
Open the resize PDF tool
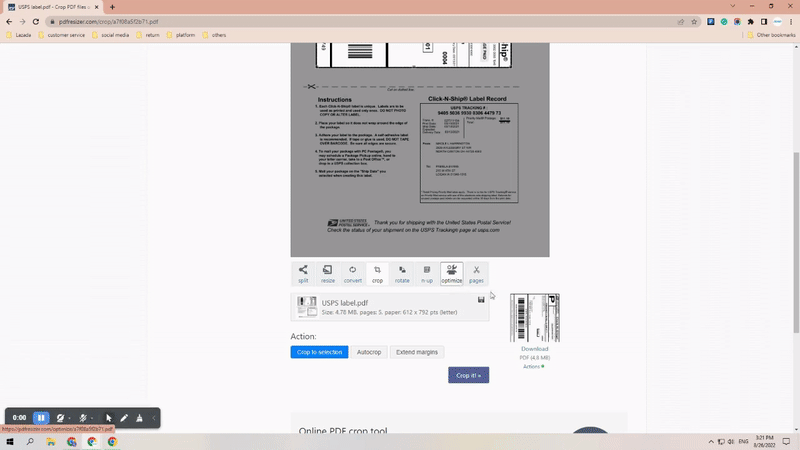coord(328,274)
